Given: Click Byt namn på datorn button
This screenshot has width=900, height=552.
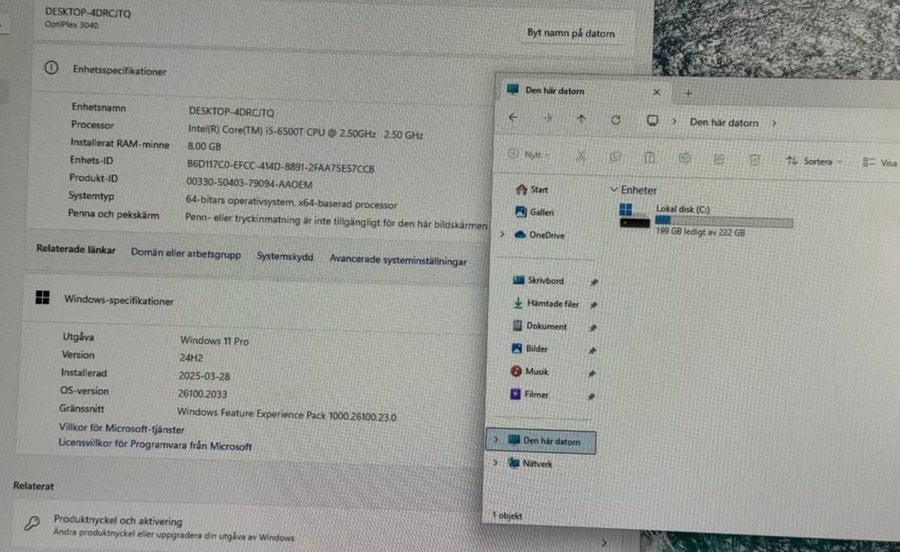Looking at the screenshot, I should (570, 33).
